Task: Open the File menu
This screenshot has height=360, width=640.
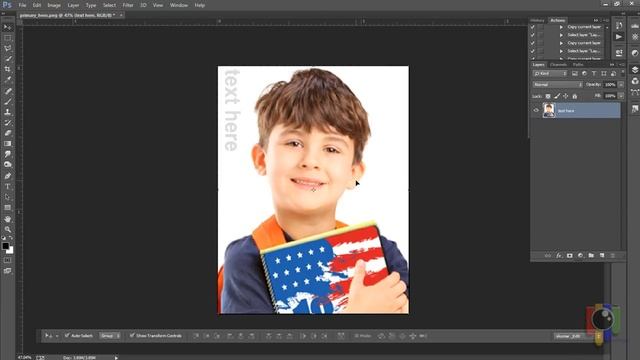Action: [22, 5]
